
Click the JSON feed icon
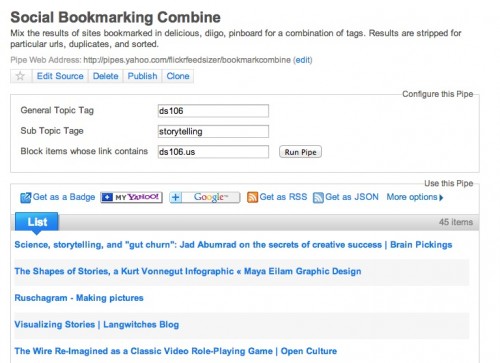coord(318,197)
